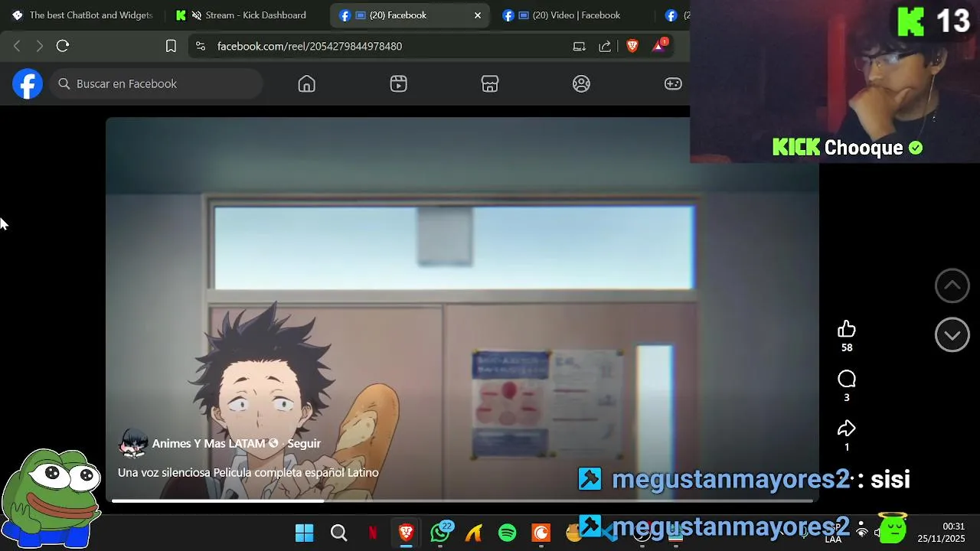Click the share page icon in address bar
The width and height of the screenshot is (980, 551).
pos(605,46)
